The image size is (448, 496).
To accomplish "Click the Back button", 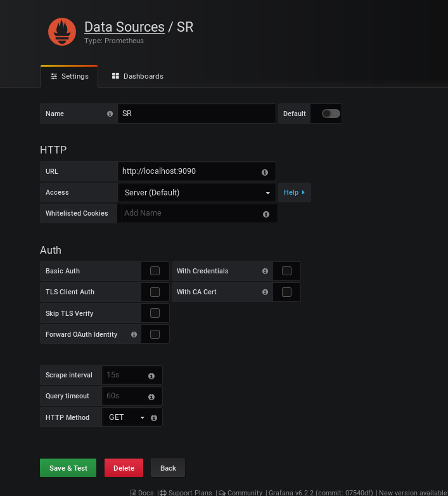I will click(x=168, y=468).
